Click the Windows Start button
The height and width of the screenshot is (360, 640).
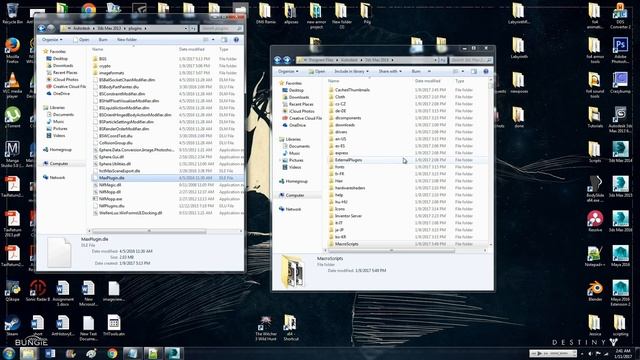tap(9, 353)
